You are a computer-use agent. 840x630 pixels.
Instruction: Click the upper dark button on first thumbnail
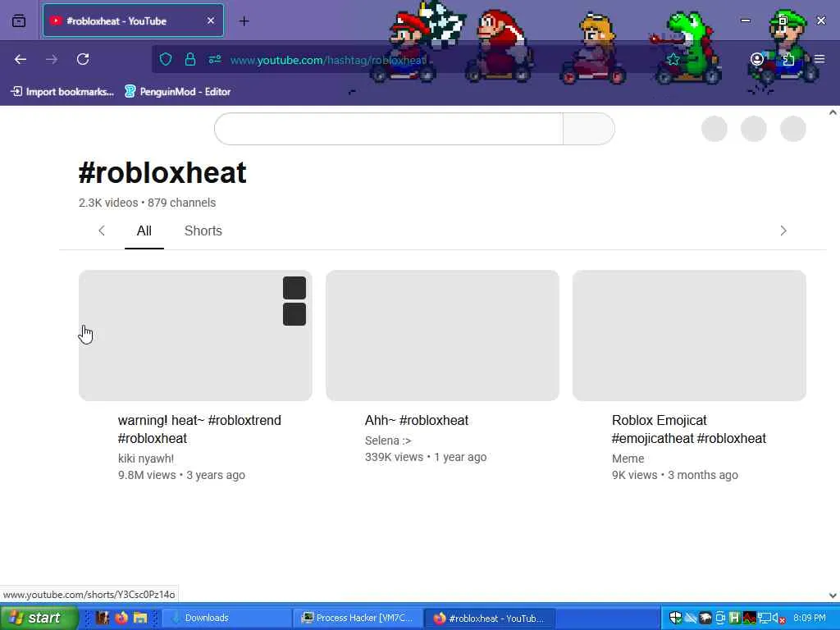pyautogui.click(x=294, y=288)
